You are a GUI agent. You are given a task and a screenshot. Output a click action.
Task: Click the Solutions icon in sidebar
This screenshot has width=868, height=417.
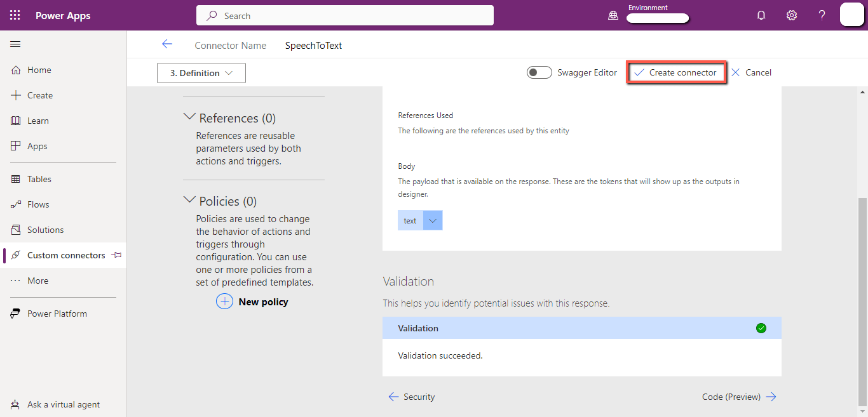tap(16, 230)
